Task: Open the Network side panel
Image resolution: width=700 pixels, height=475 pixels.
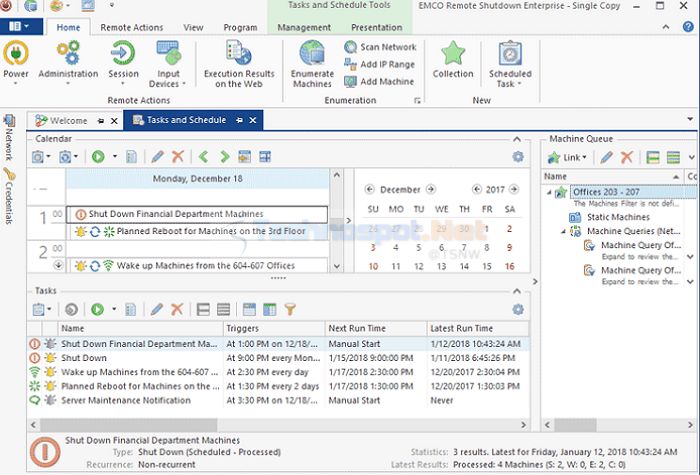Action: 8,138
